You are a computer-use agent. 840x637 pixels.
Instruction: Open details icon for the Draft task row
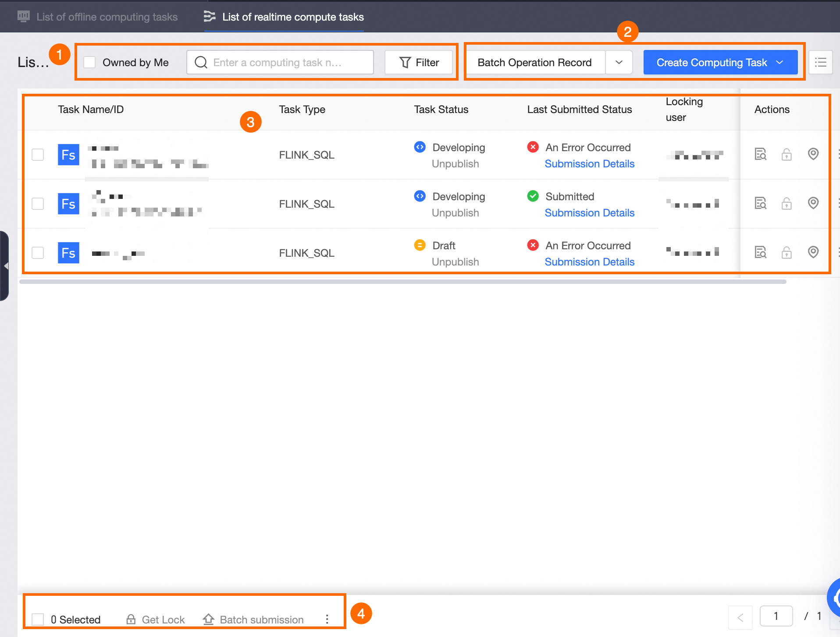point(760,252)
